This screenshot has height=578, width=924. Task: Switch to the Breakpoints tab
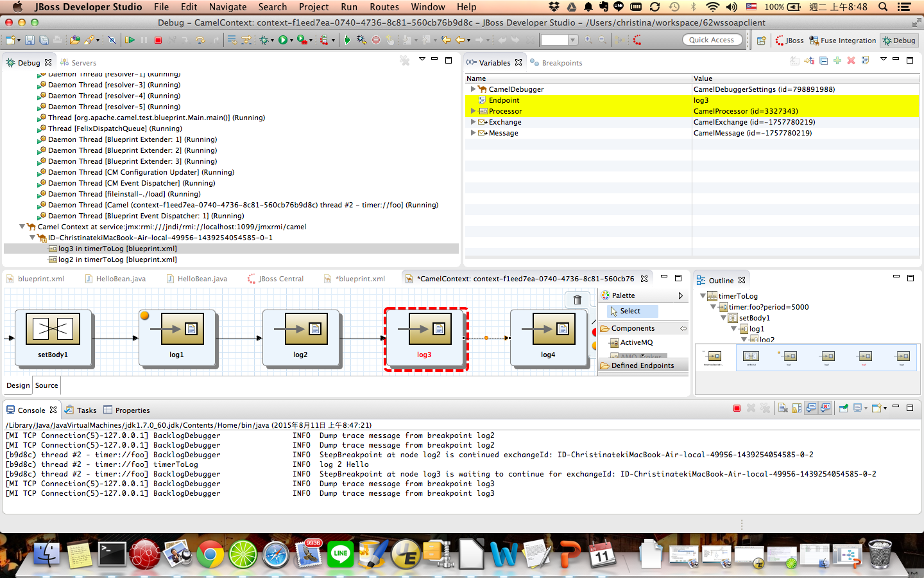556,63
